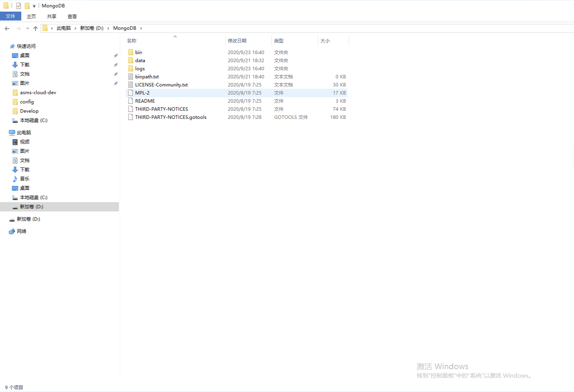The height and width of the screenshot is (392, 574).
Task: Expand the chevron after MongoDB in address bar
Action: [141, 28]
